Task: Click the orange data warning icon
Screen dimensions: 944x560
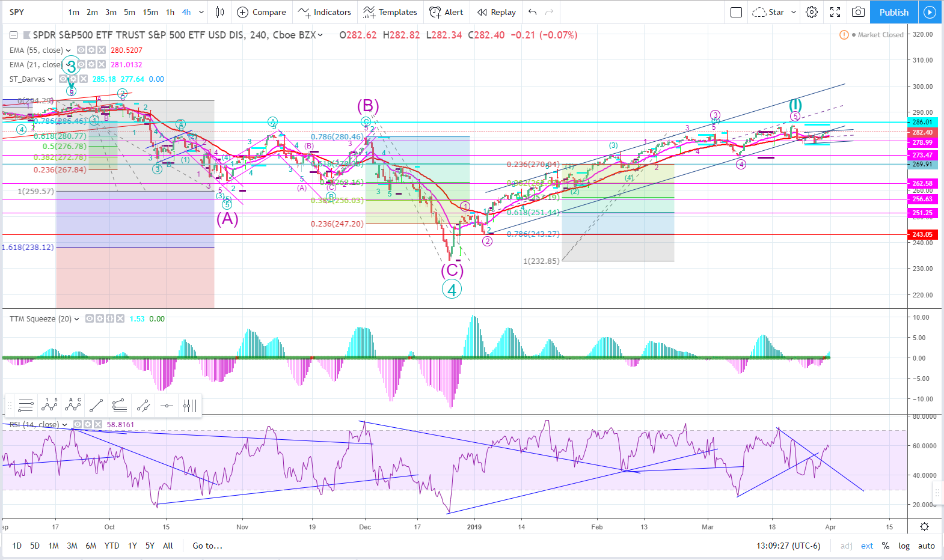Action: [844, 35]
